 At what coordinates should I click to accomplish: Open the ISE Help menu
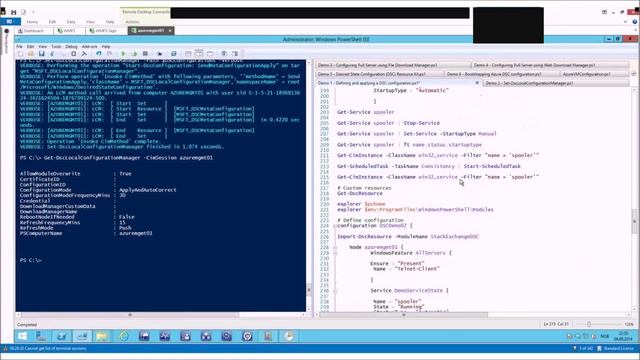(x=106, y=47)
